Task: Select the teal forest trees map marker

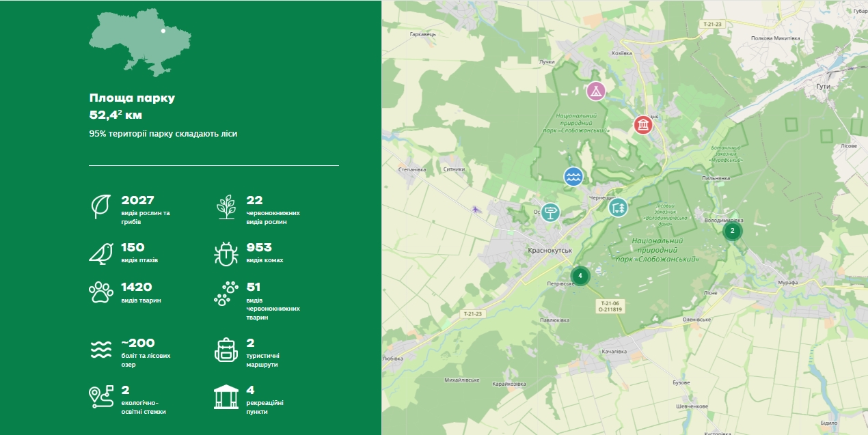Action: point(618,207)
